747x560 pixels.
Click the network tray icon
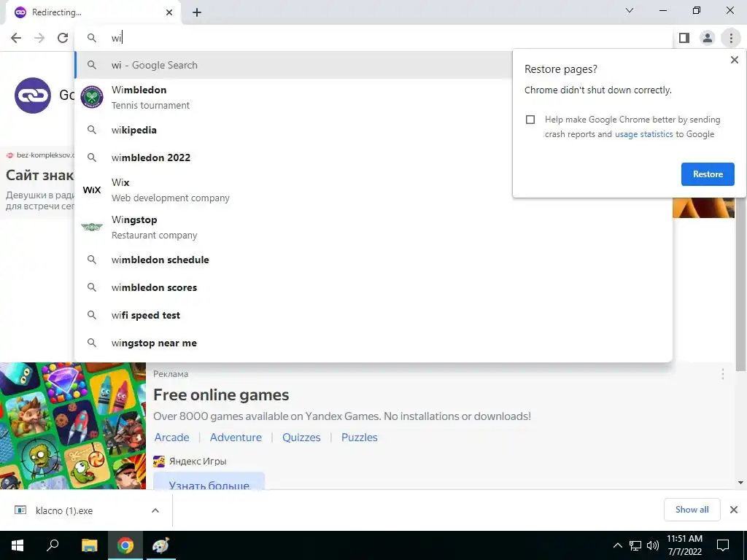click(x=635, y=545)
